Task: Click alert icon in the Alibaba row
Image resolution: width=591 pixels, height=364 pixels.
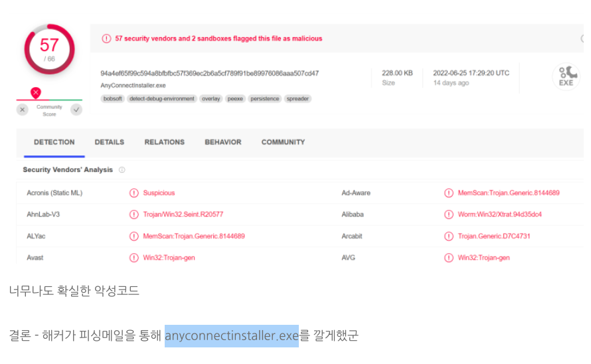Action: [448, 215]
